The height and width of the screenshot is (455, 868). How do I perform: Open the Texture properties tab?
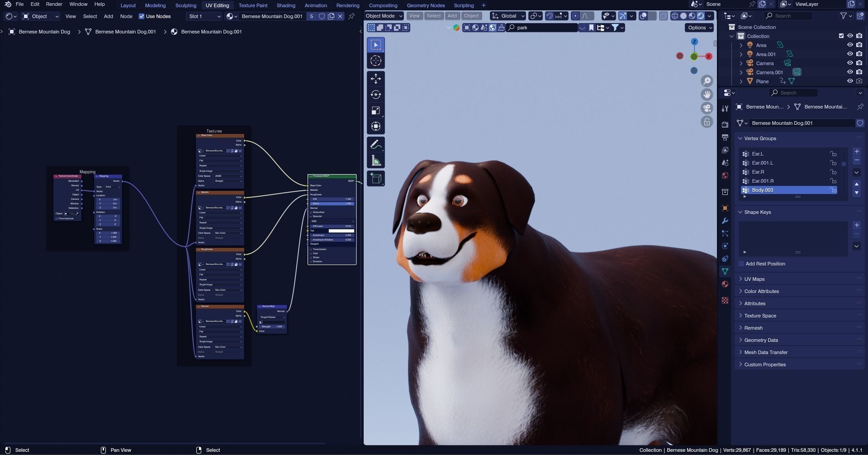coord(725,300)
